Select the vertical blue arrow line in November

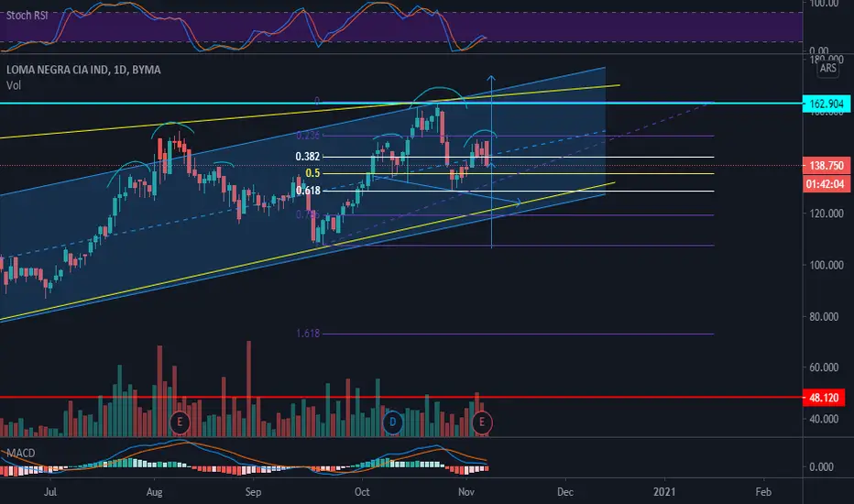[x=491, y=162]
